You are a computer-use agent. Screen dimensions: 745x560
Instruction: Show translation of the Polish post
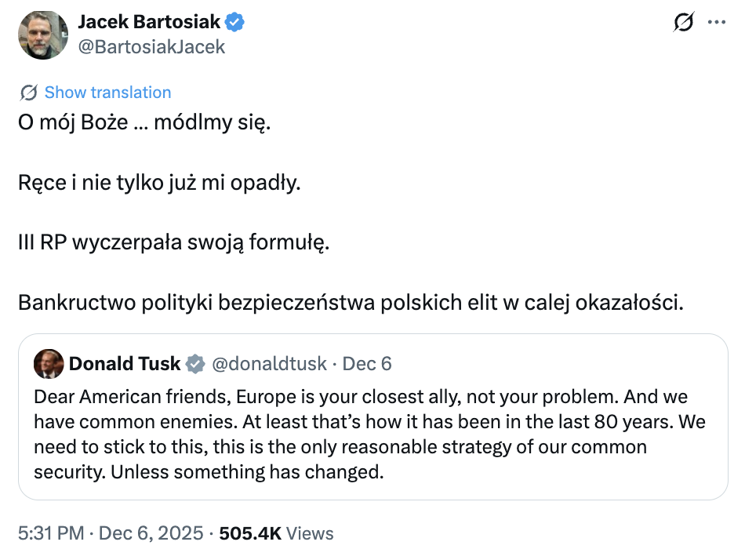(x=107, y=93)
